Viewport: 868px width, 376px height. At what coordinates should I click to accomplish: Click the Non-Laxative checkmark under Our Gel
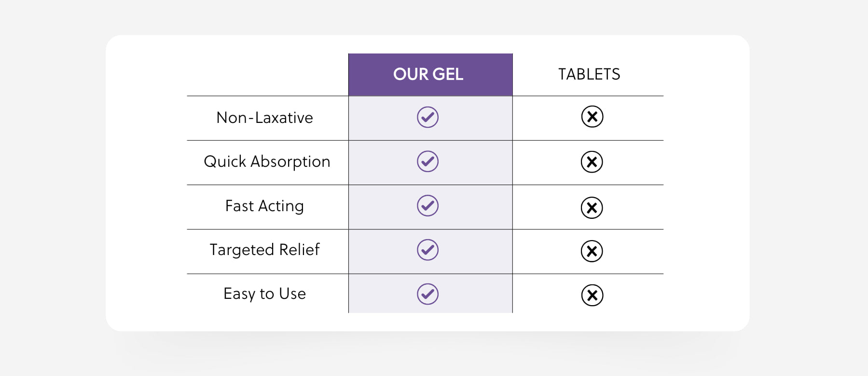tap(427, 117)
